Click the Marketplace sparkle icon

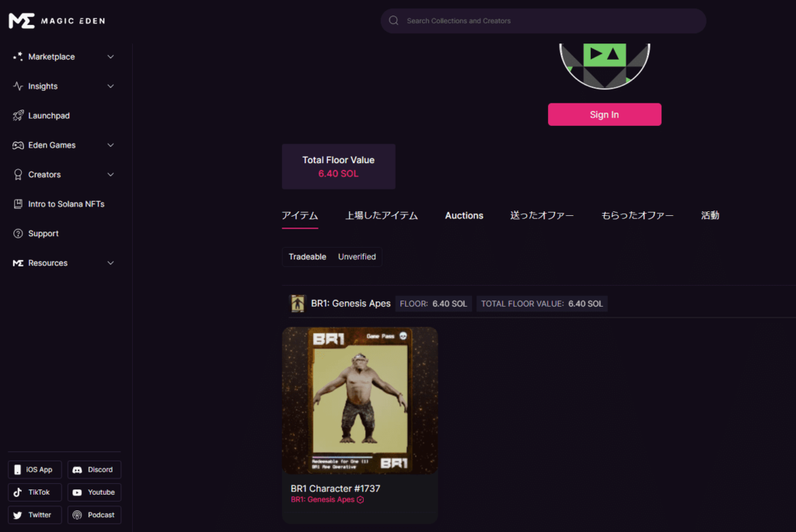coord(18,57)
